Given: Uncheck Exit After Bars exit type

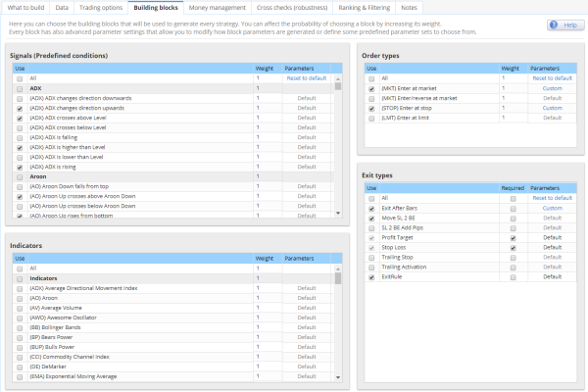Looking at the screenshot, I should 371,209.
